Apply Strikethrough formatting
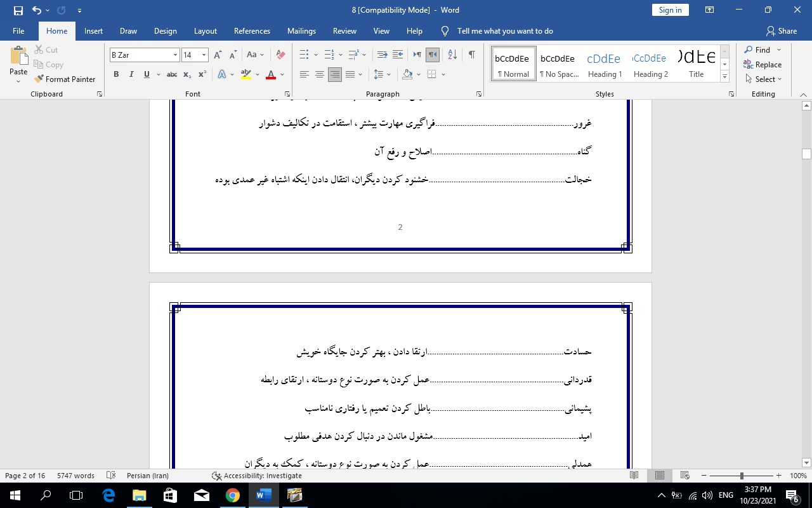The image size is (812, 508). pos(171,75)
